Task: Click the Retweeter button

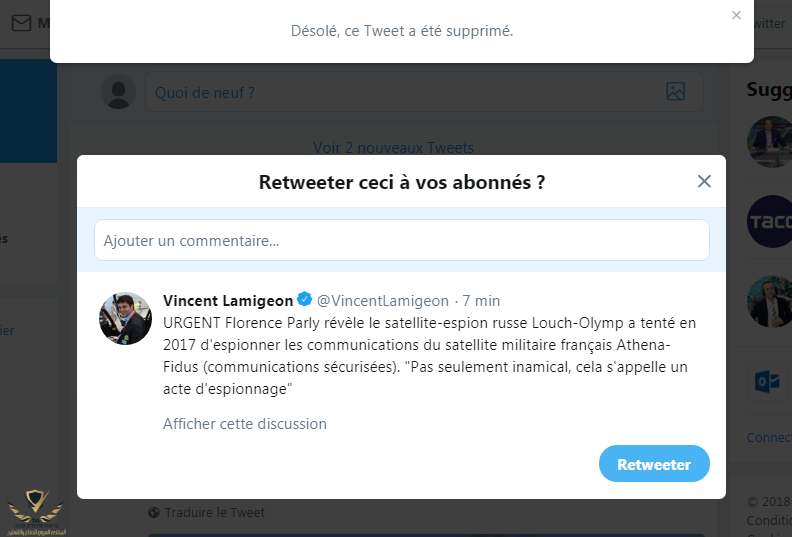Action: point(654,464)
